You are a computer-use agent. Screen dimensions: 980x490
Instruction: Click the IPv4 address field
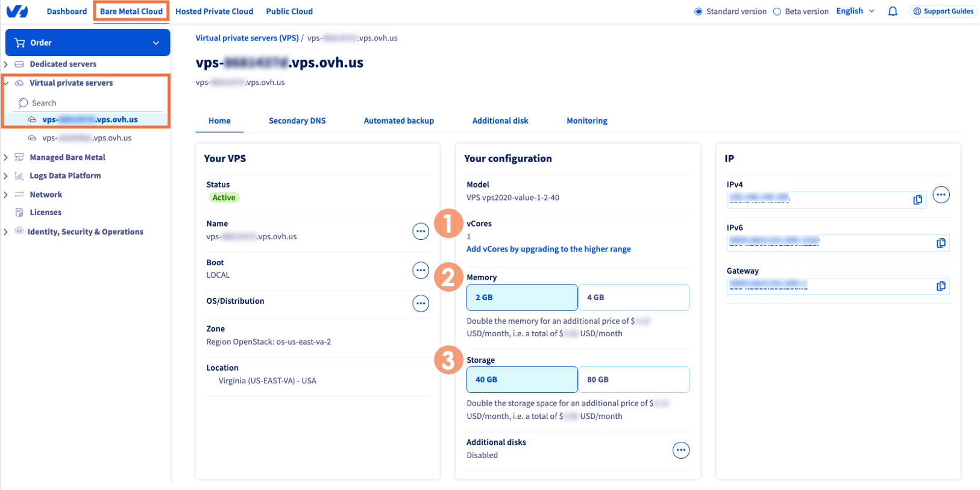pyautogui.click(x=826, y=199)
